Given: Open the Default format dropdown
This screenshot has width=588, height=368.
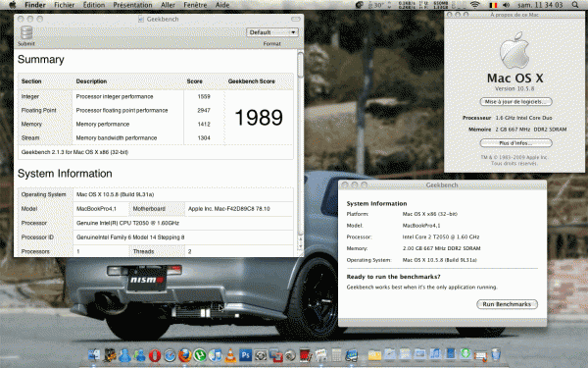Looking at the screenshot, I should (x=272, y=32).
